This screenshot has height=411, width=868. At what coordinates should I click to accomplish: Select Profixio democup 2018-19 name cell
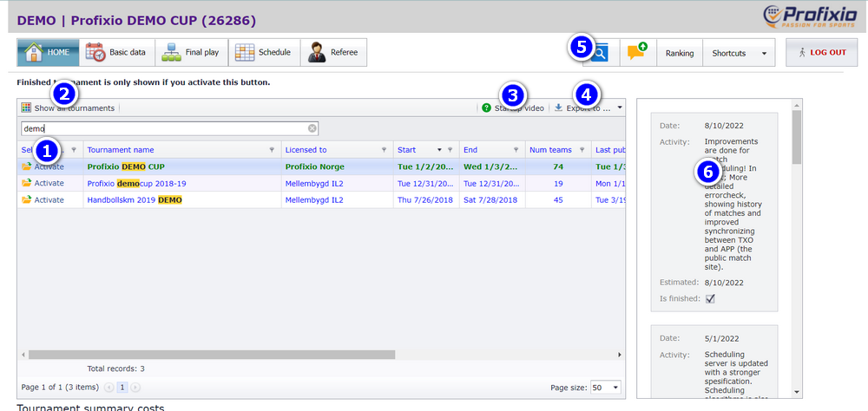click(x=181, y=183)
